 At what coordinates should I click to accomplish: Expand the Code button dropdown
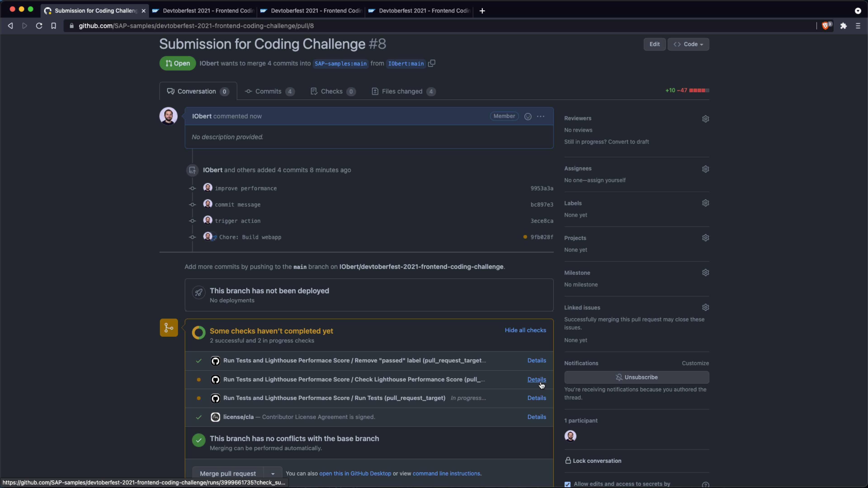pyautogui.click(x=689, y=44)
